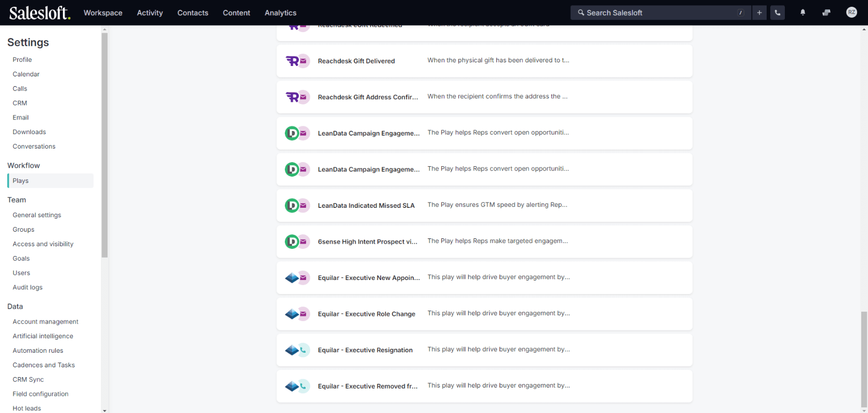Screen dimensions: 868x413
Task: Open the phone dialer icon in top bar
Action: pyautogui.click(x=778, y=12)
